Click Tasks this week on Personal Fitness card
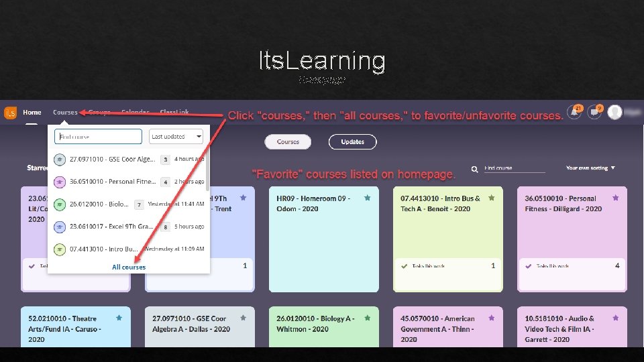Screen dimensions: 644x362 (552, 266)
